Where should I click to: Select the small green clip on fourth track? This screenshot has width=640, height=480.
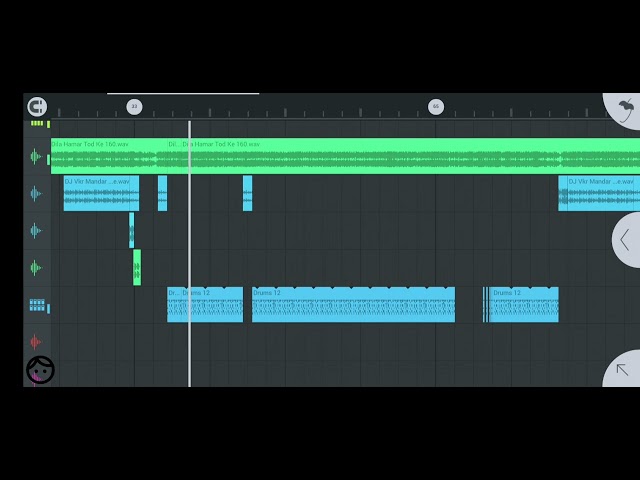click(137, 267)
